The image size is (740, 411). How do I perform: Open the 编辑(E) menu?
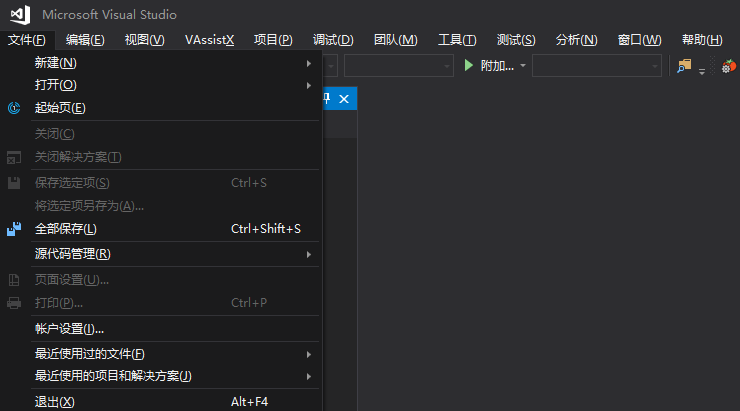[x=85, y=40]
